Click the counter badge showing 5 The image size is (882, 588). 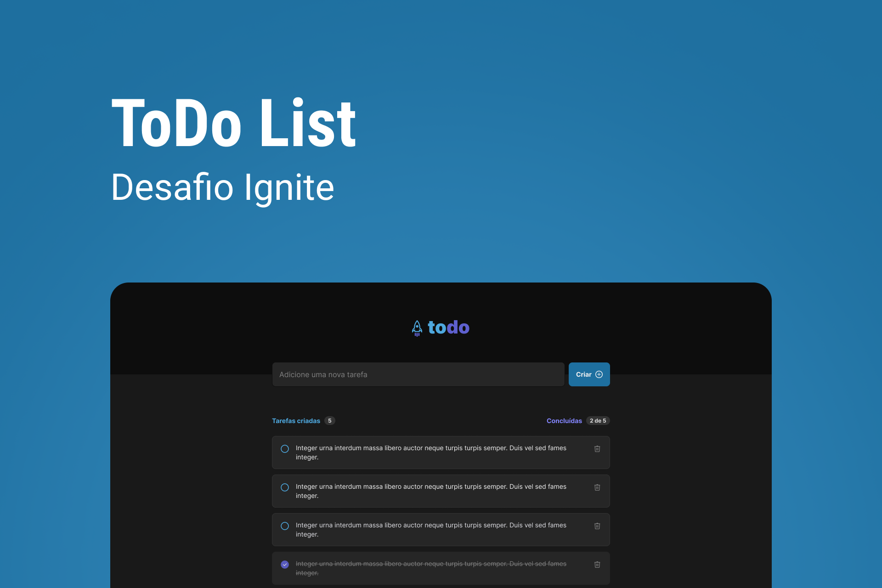tap(330, 420)
